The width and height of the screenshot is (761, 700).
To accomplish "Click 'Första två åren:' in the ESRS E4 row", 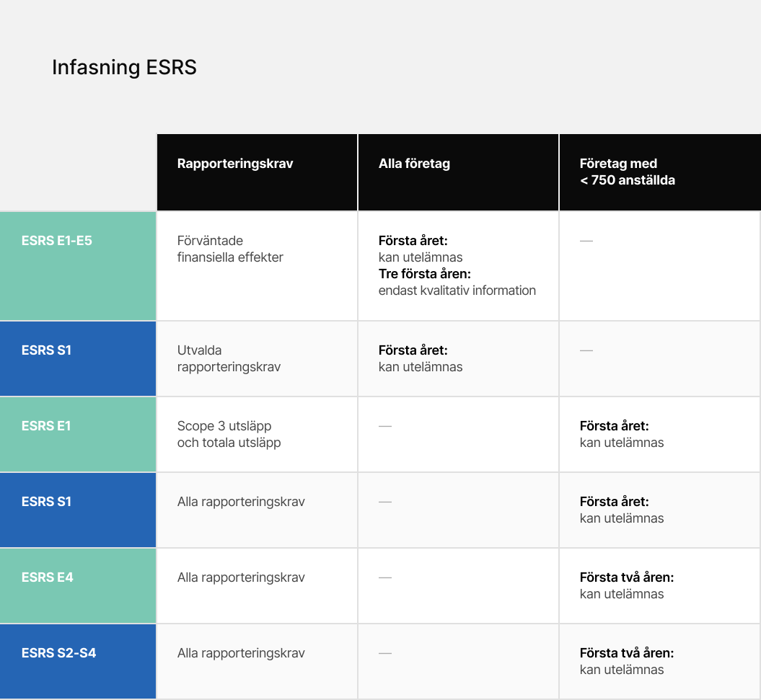I will click(x=627, y=577).
